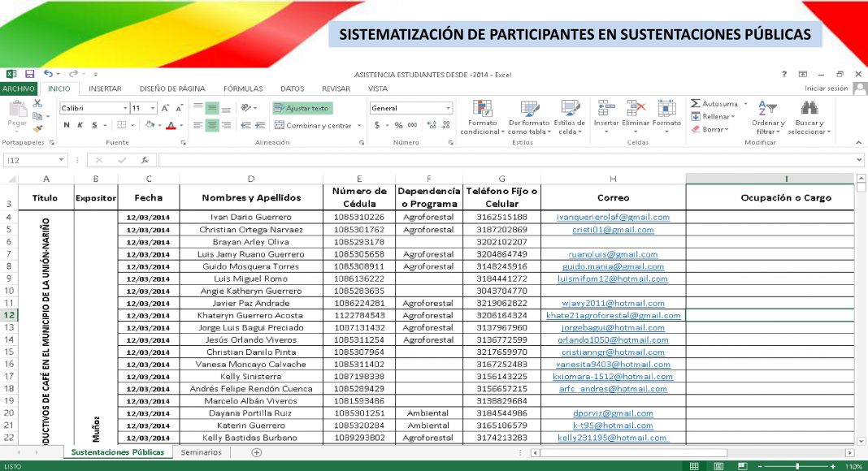The height and width of the screenshot is (471, 868).
Task: Open the Formato cells button
Action: click(666, 117)
